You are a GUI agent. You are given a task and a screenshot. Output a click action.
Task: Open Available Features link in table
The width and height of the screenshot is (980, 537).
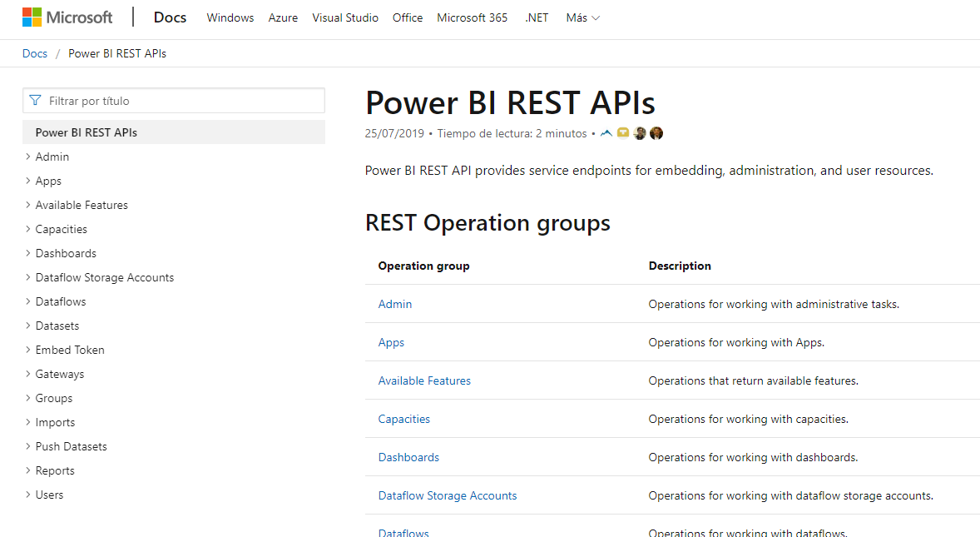424,380
